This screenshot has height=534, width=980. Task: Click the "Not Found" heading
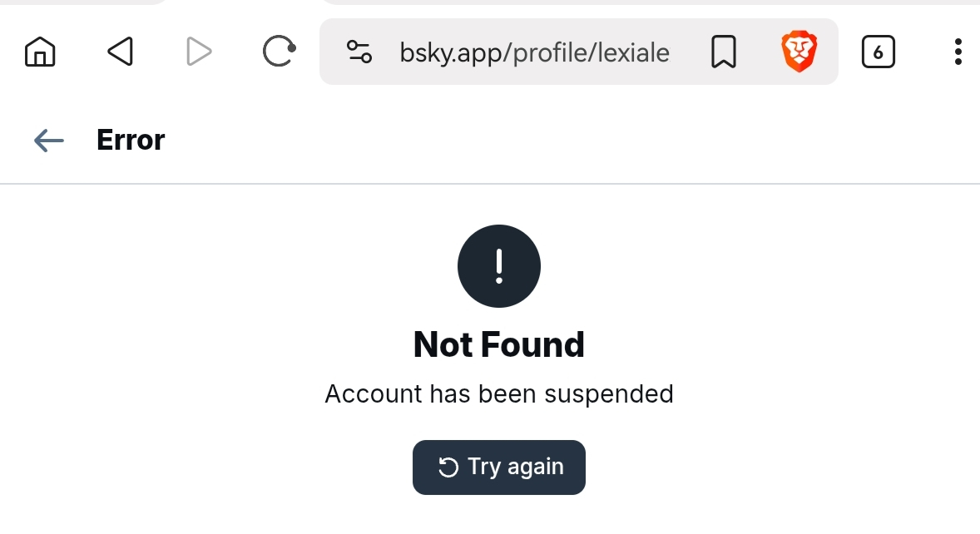coord(499,344)
